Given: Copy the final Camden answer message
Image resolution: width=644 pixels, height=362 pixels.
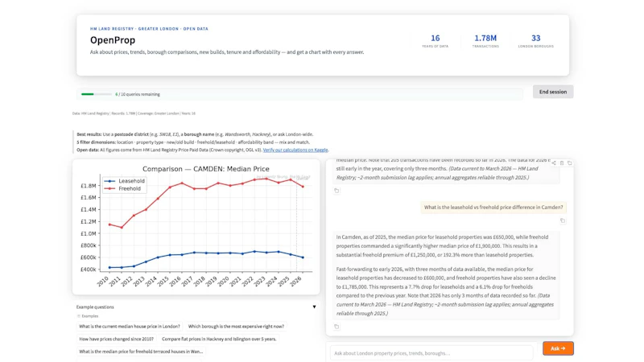Looking at the screenshot, I should pos(336,327).
